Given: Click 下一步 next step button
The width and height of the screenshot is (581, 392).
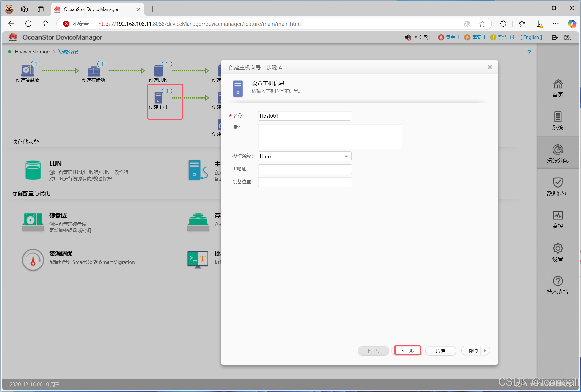Looking at the screenshot, I should tap(407, 351).
